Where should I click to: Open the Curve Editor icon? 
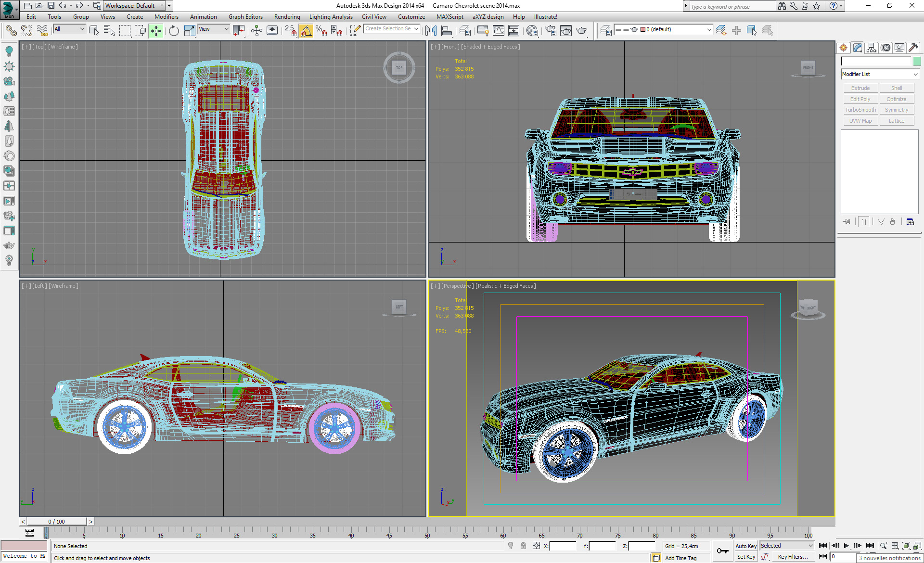click(x=499, y=30)
